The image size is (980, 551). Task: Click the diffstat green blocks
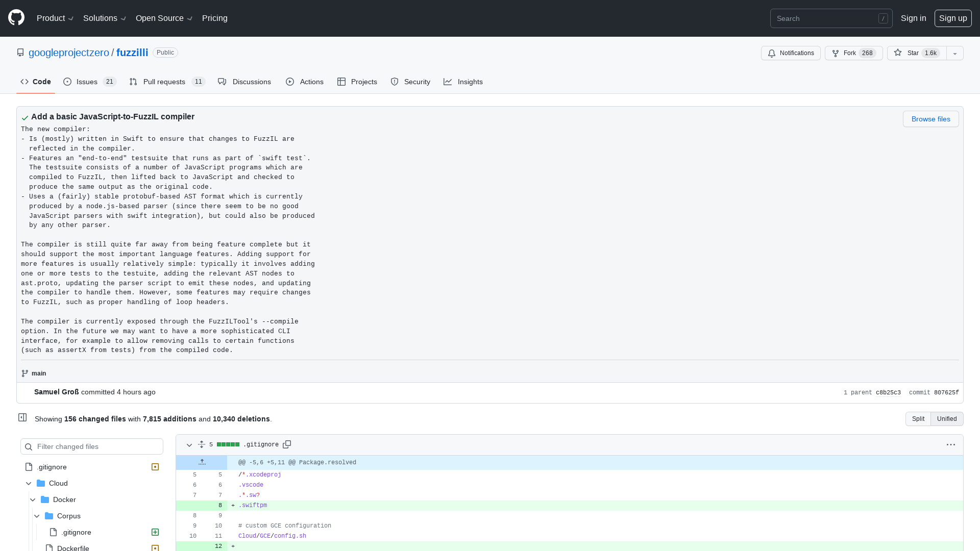pos(228,444)
